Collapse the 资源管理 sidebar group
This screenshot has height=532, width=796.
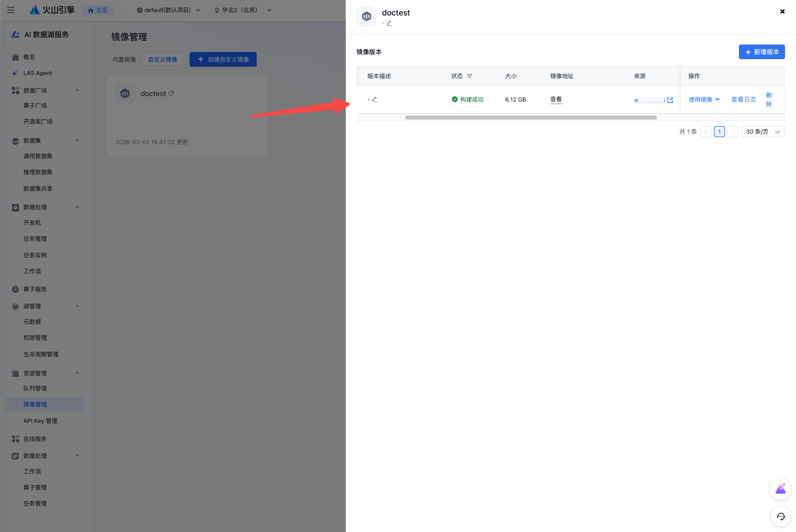coord(78,373)
